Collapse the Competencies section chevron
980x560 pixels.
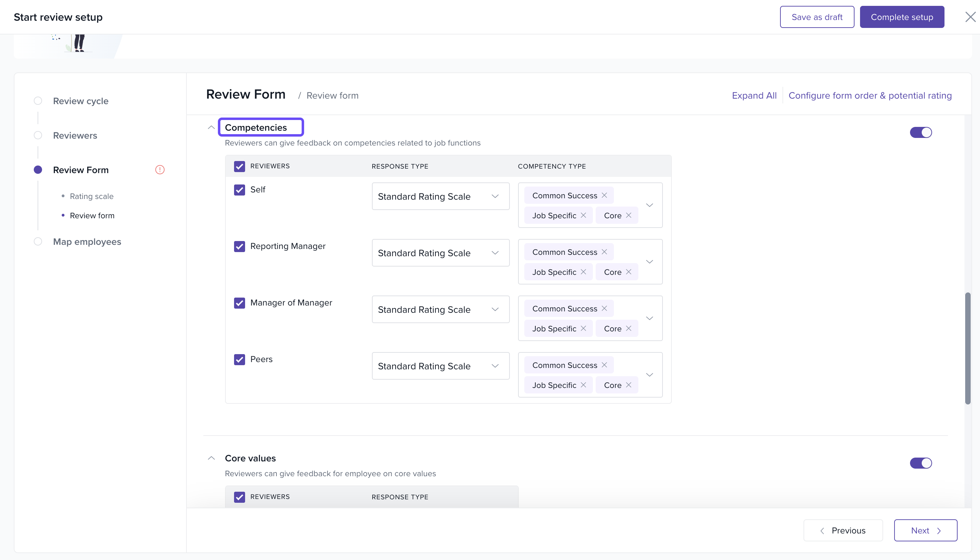211,127
